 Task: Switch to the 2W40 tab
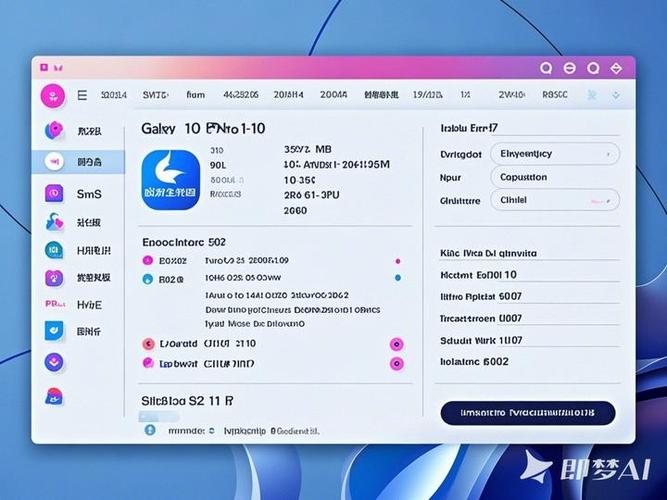coord(511,95)
